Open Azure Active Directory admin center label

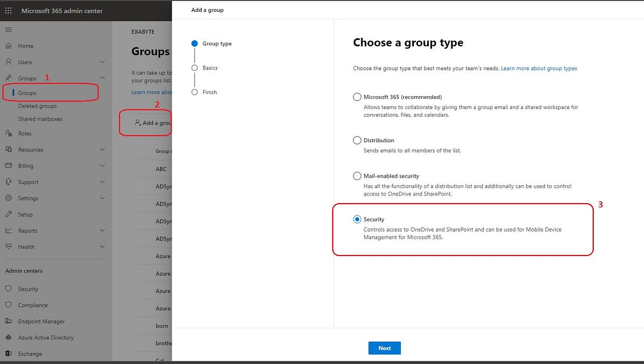click(x=46, y=338)
